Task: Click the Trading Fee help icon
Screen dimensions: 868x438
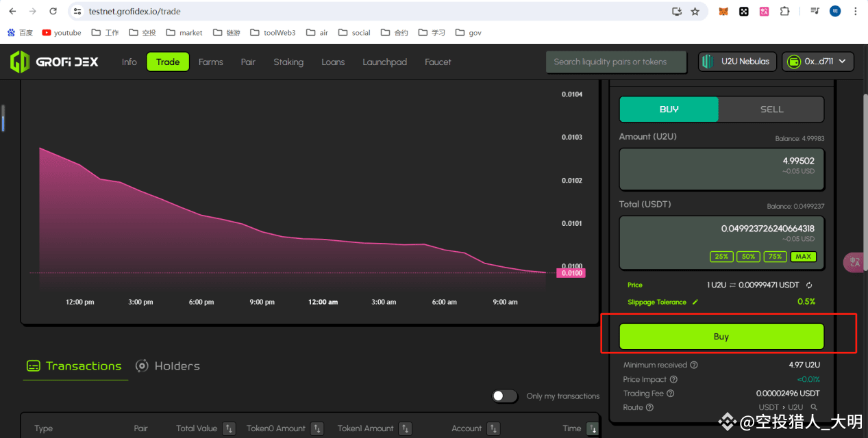Action: pyautogui.click(x=670, y=394)
